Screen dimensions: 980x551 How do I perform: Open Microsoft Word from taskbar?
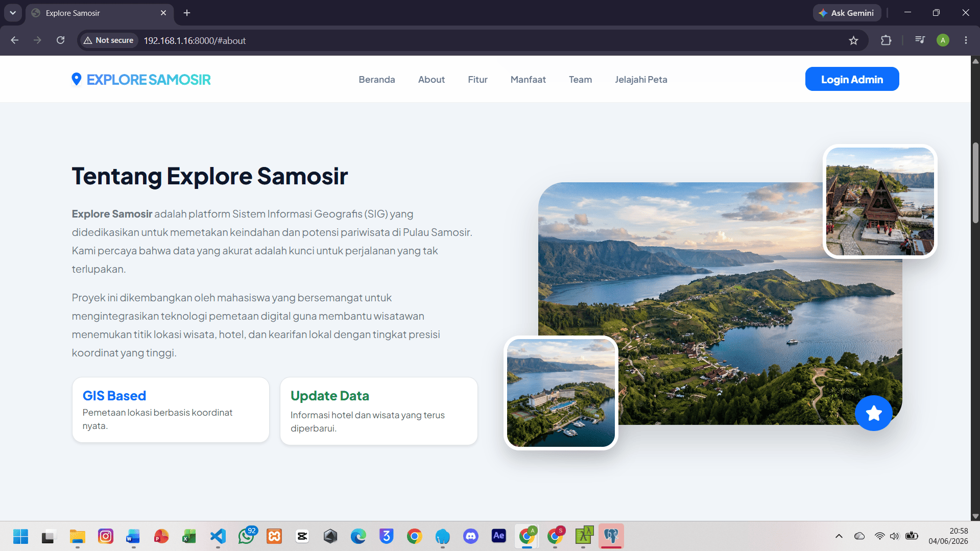click(x=133, y=536)
